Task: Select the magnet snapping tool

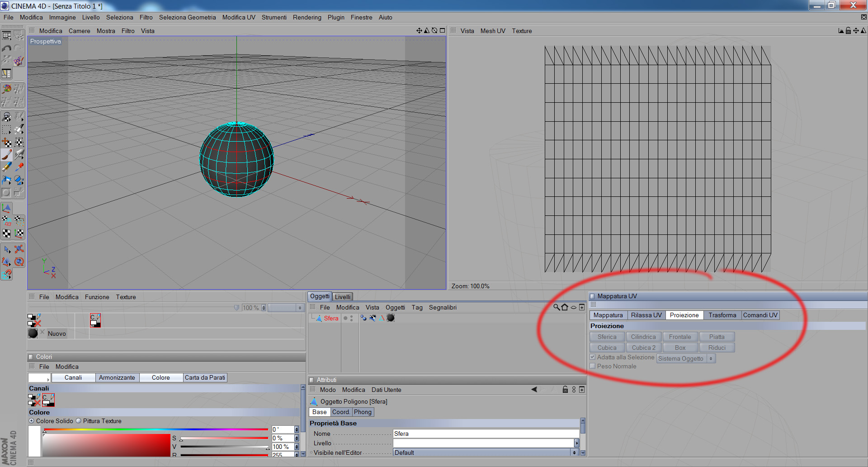Action: click(6, 274)
